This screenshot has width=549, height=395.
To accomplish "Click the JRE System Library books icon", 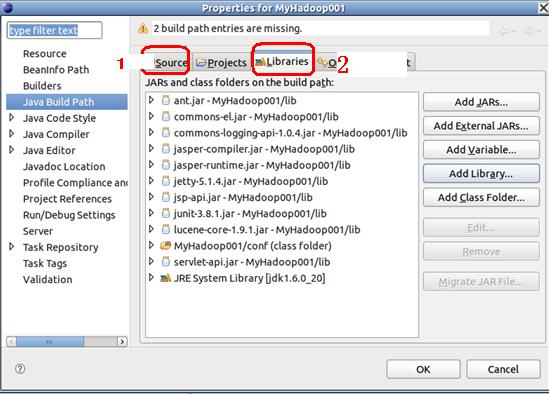I will point(165,278).
